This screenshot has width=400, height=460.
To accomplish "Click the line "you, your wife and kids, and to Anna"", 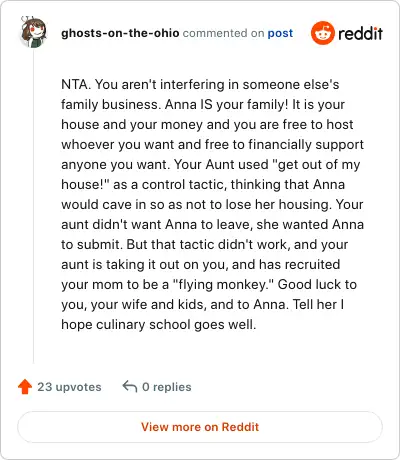I will coord(173,305).
